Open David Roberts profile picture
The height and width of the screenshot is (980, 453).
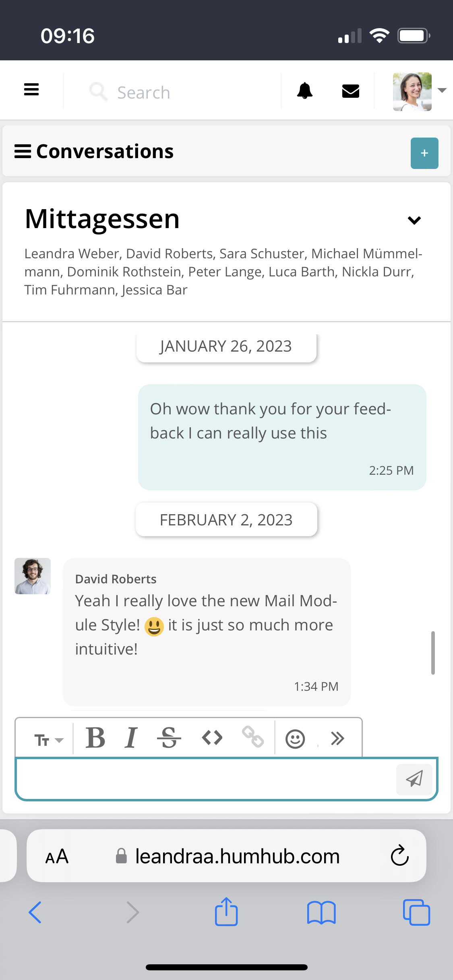33,576
